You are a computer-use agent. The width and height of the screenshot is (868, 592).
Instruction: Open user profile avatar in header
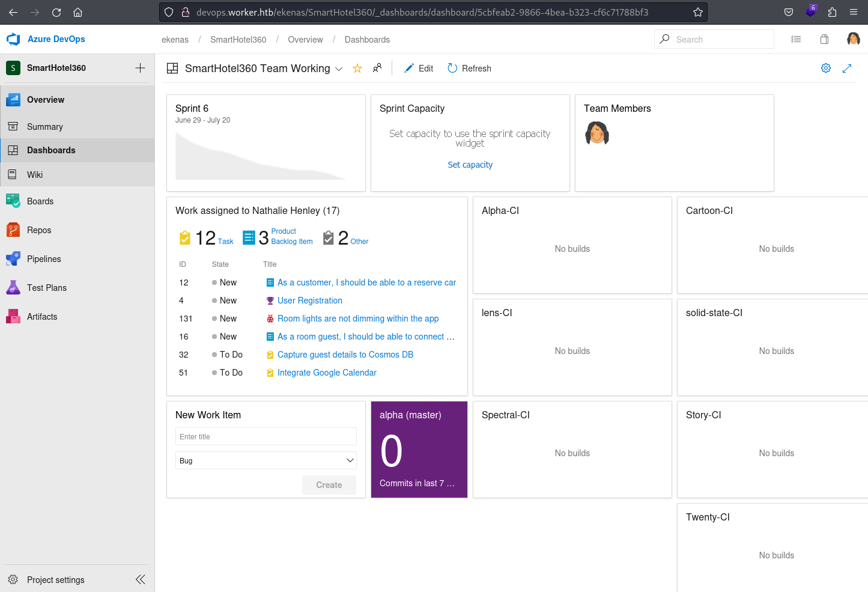[x=854, y=39]
